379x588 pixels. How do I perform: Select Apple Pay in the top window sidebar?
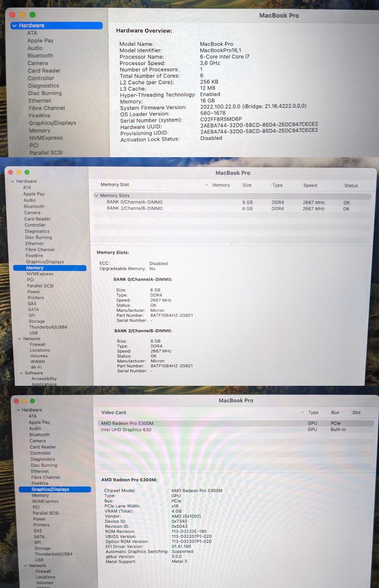point(41,41)
